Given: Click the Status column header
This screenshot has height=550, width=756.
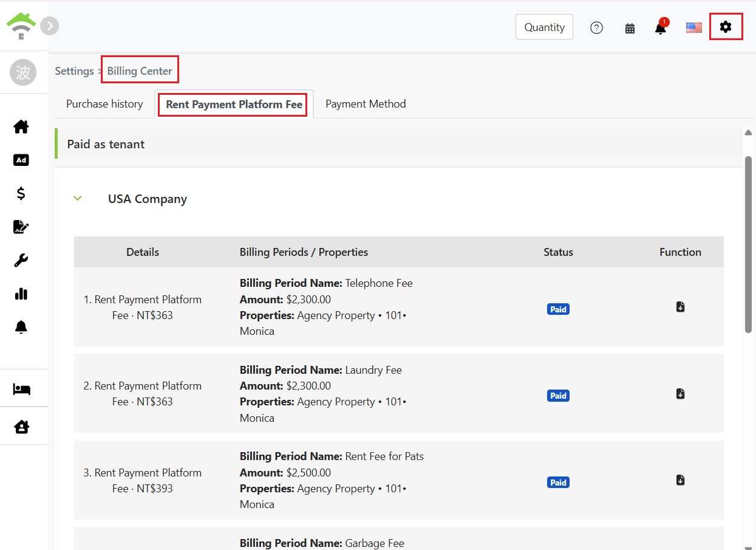Looking at the screenshot, I should [558, 252].
